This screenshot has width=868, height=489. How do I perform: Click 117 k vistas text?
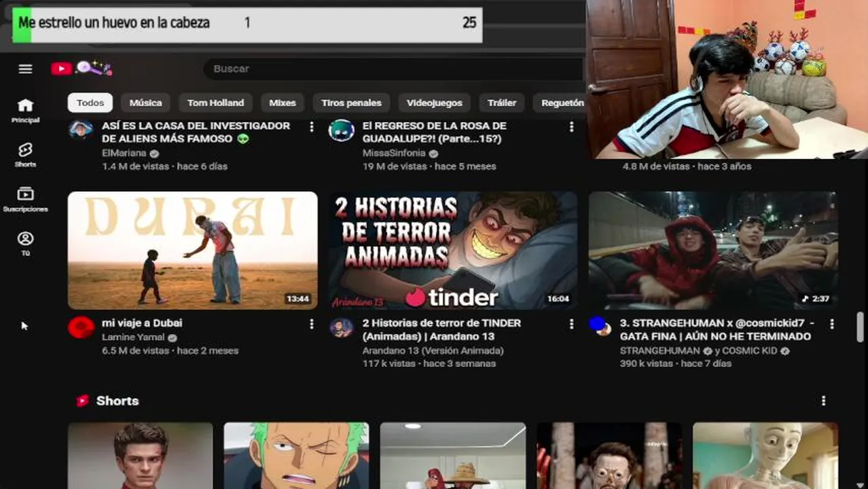point(388,364)
